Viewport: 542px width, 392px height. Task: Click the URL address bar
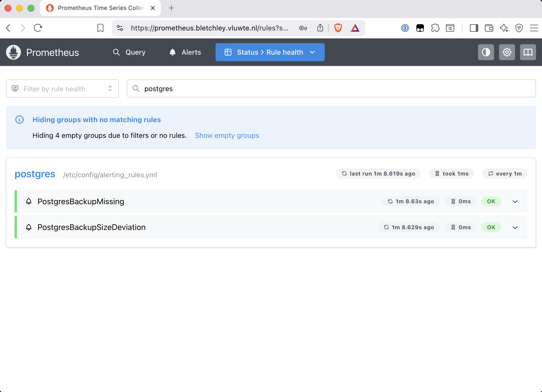209,28
